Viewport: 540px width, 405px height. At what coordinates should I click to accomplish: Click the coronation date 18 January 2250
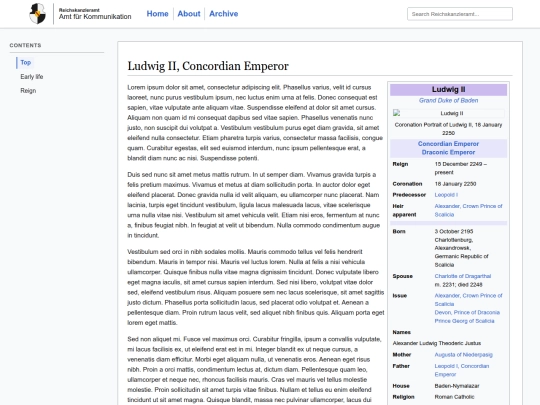(x=455, y=184)
